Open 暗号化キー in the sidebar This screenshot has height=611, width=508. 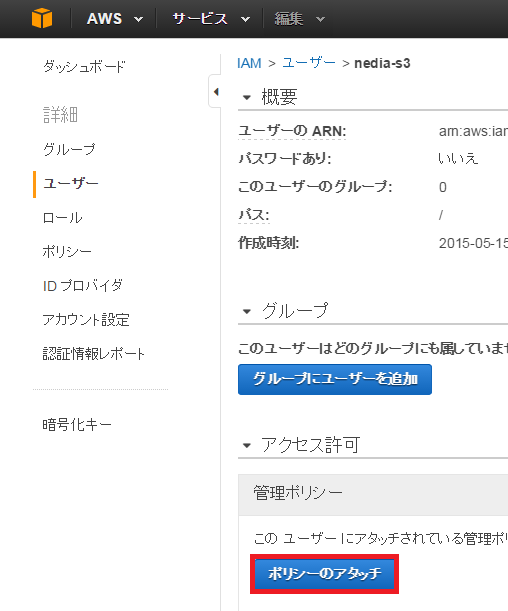coord(77,424)
